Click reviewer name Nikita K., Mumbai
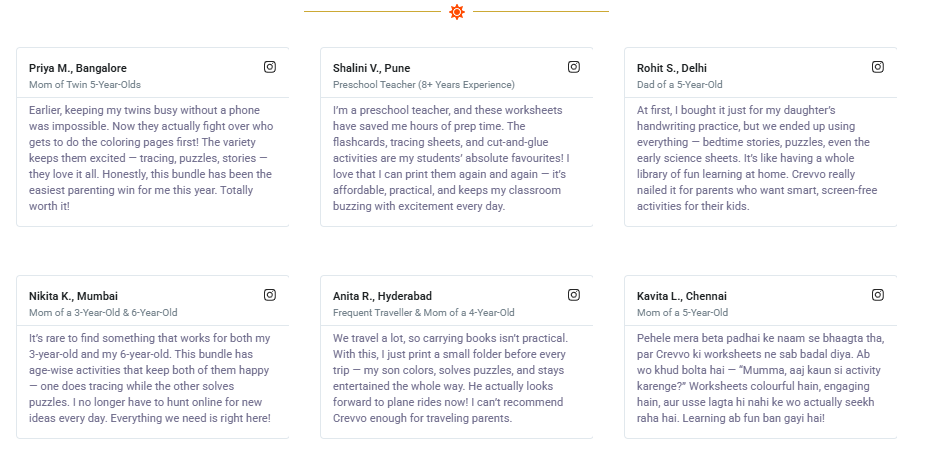 pos(74,296)
